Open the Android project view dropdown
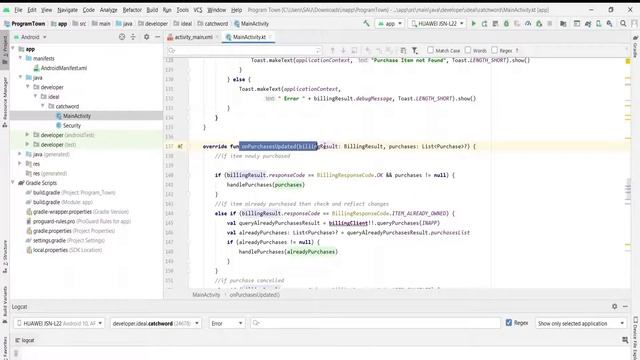Screen dimensions: 640x360 click(30, 37)
